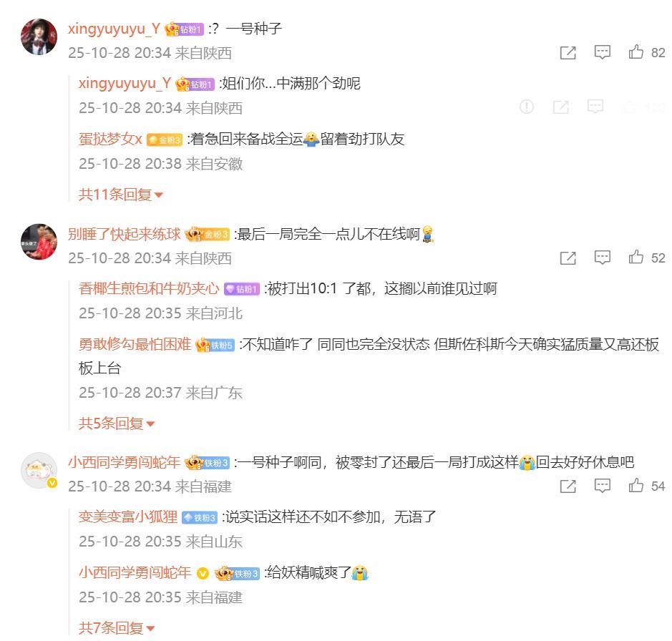This screenshot has height=641, width=672.
Task: Share 小西同学勇闯蛇年's main comment
Action: coord(568,486)
